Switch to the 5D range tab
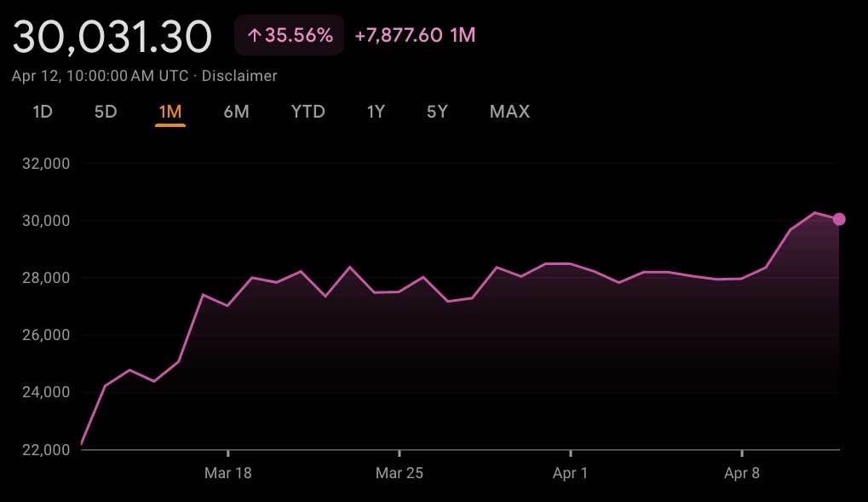 [106, 112]
